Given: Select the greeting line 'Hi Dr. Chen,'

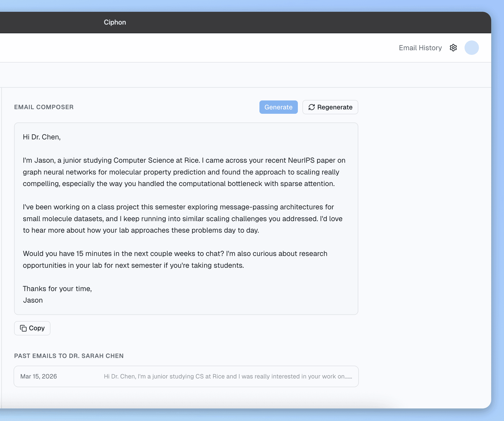Looking at the screenshot, I should tap(42, 137).
